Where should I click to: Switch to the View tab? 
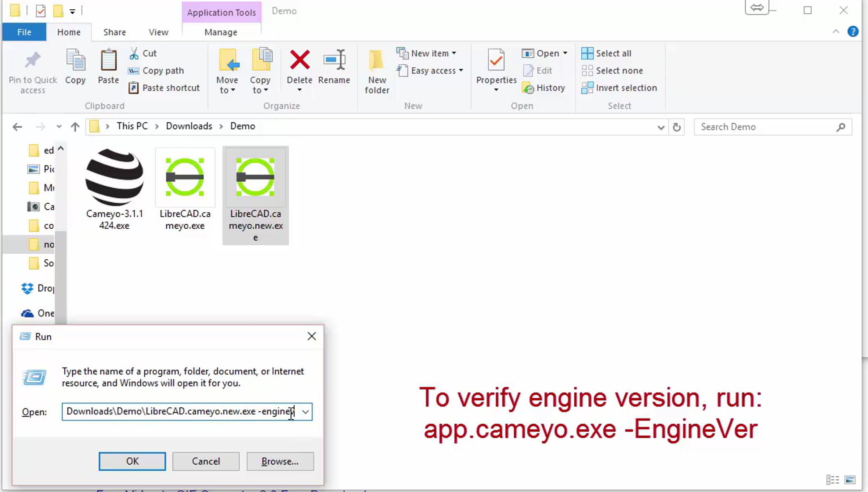click(158, 32)
